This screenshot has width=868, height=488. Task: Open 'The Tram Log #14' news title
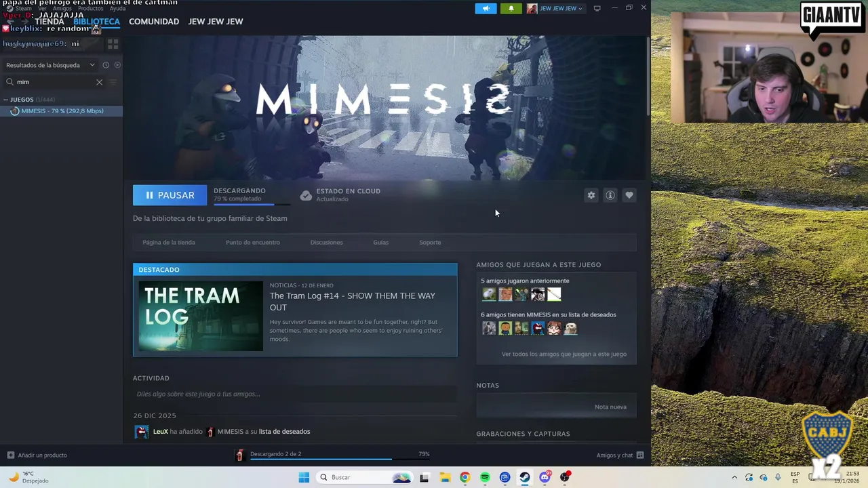pos(353,302)
